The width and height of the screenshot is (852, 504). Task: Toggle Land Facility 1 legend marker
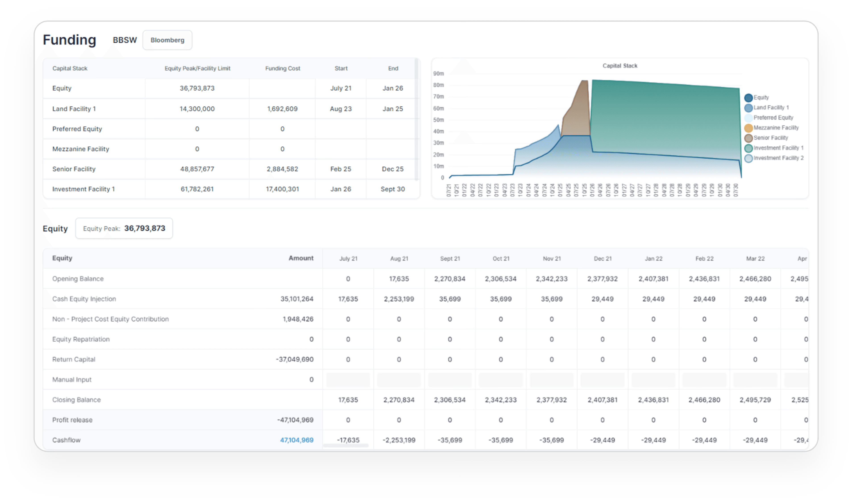pos(748,108)
